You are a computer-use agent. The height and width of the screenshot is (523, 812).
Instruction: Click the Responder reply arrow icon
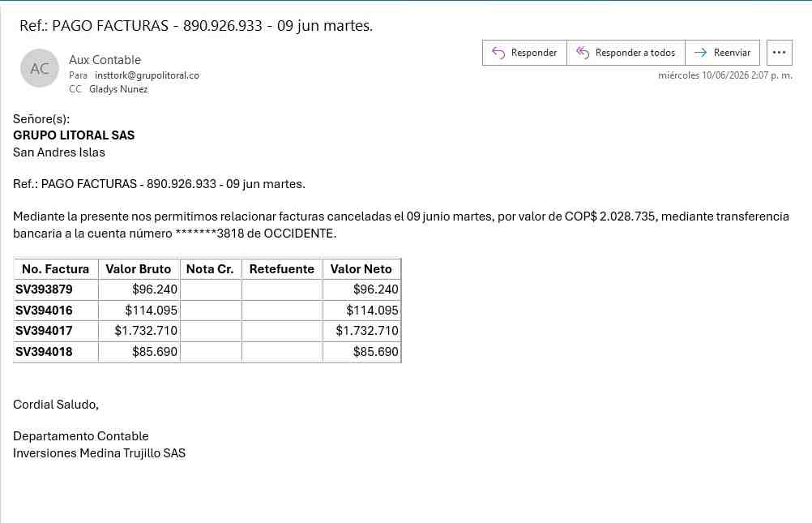pos(498,53)
